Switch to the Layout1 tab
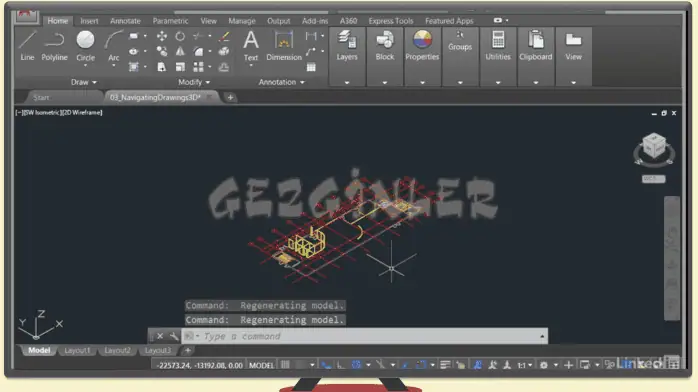This screenshot has height=392, width=698. (x=77, y=351)
